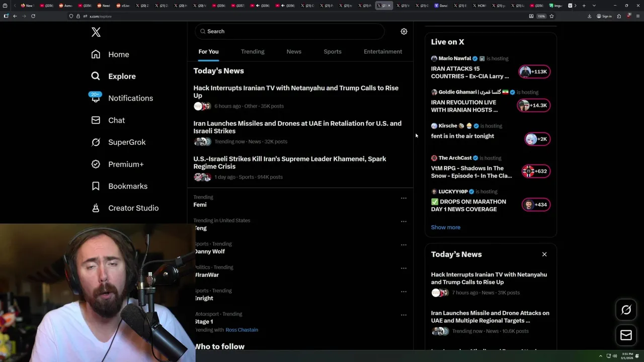Switch to the Trending tab
This screenshot has width=644, height=362.
pyautogui.click(x=253, y=52)
